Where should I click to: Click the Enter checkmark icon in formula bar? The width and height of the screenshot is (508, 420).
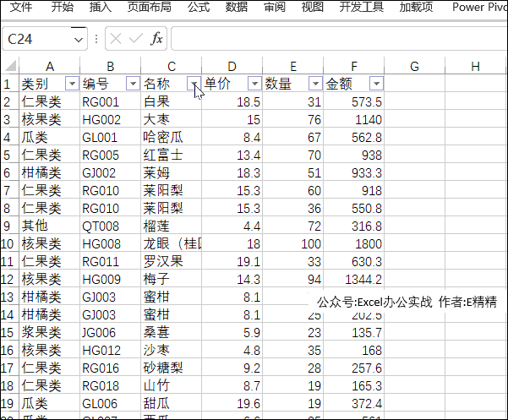click(136, 39)
